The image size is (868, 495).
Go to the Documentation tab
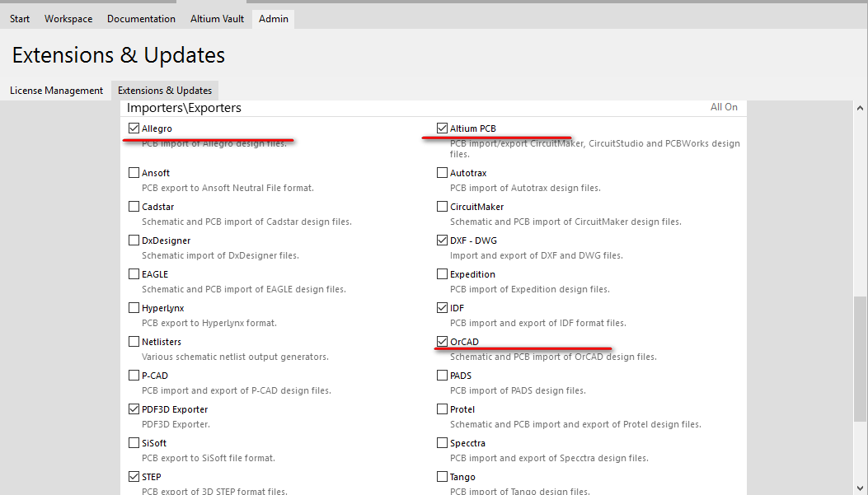[x=141, y=19]
